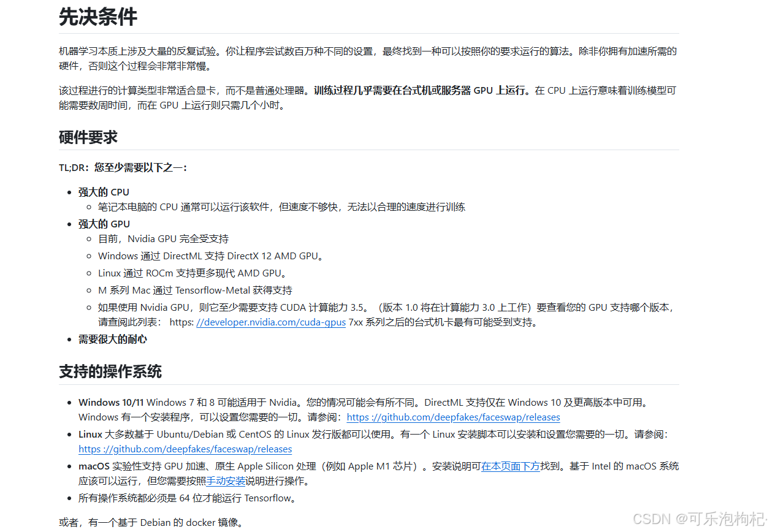
Task: Click the 需要很大的耐心 bullet
Action: [113, 340]
